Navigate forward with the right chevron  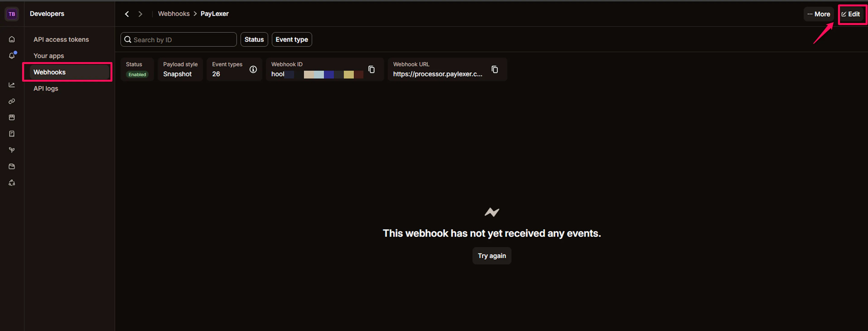[140, 14]
